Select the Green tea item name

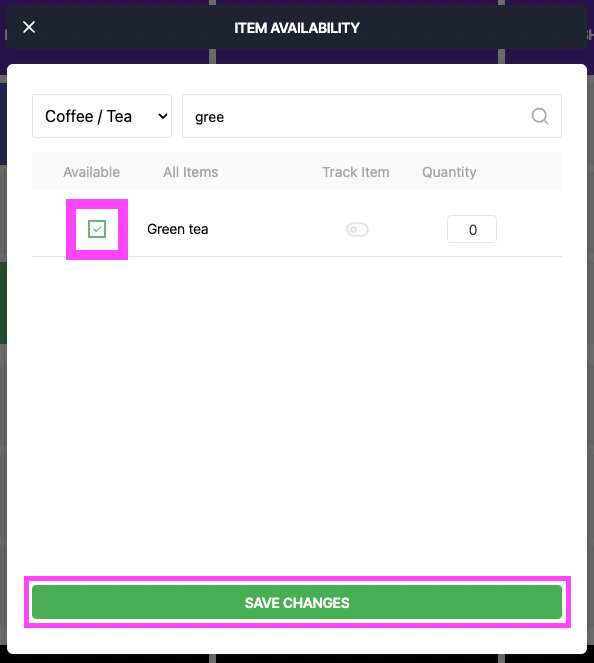178,229
